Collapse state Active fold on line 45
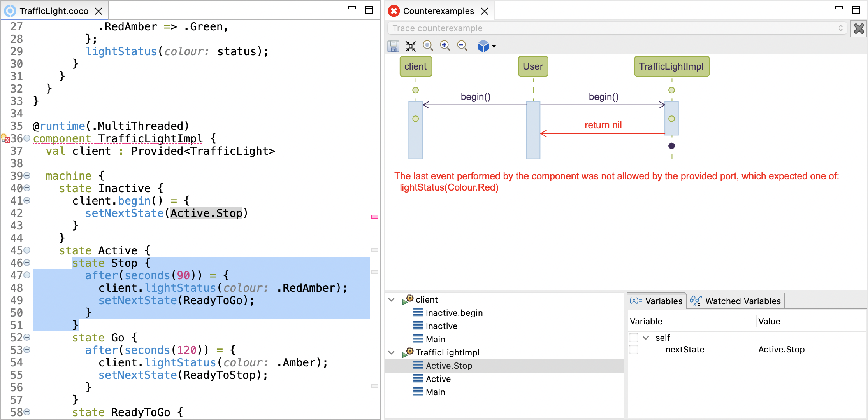 [x=27, y=250]
